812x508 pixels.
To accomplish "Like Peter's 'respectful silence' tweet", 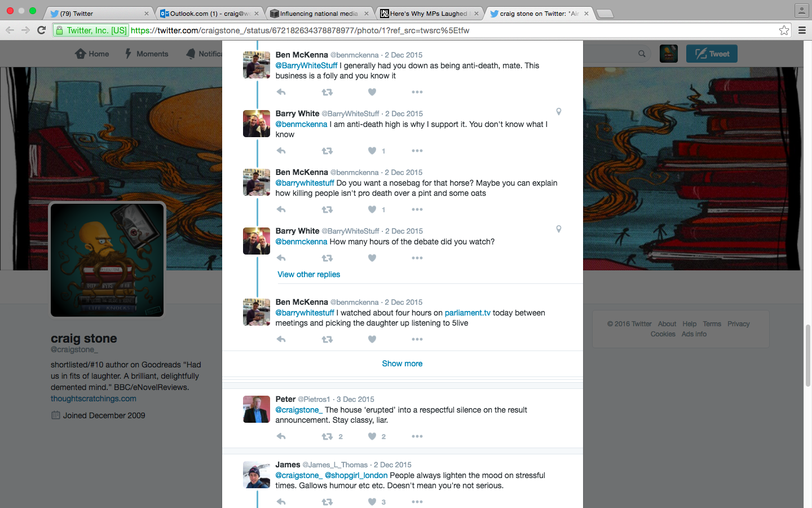I will coord(372,436).
